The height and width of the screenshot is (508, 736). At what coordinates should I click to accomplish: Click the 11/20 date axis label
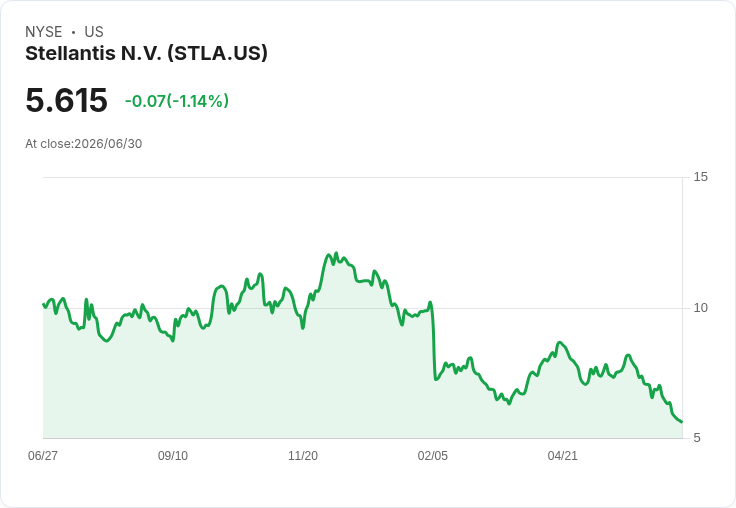tap(303, 455)
